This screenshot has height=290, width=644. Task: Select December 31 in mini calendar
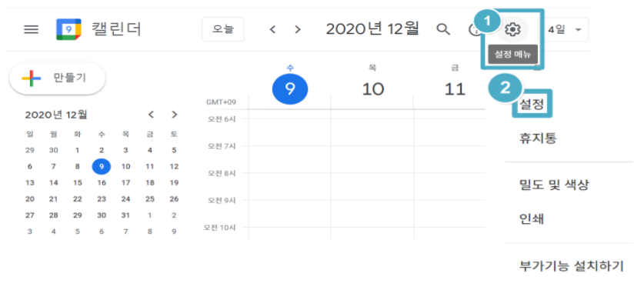point(125,215)
